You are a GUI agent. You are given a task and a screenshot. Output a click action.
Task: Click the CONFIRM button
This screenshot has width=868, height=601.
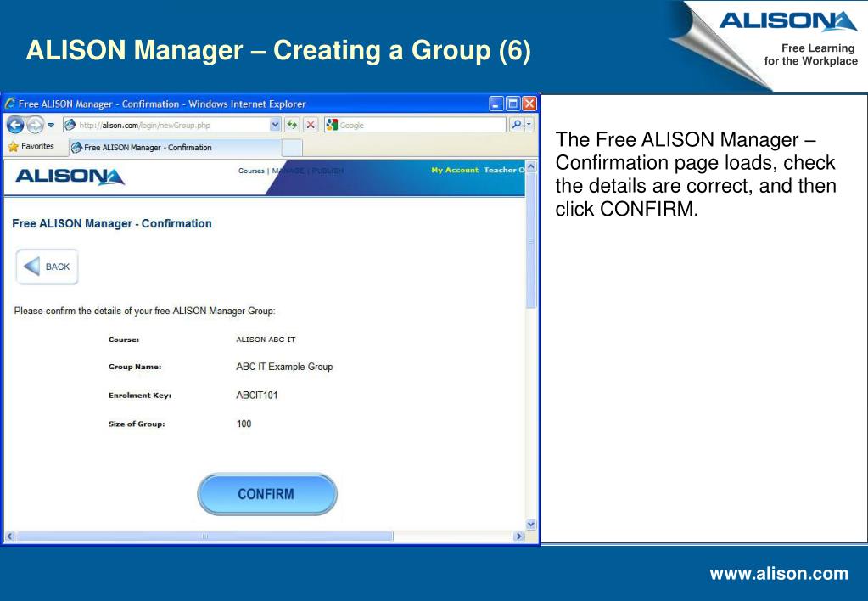(266, 494)
